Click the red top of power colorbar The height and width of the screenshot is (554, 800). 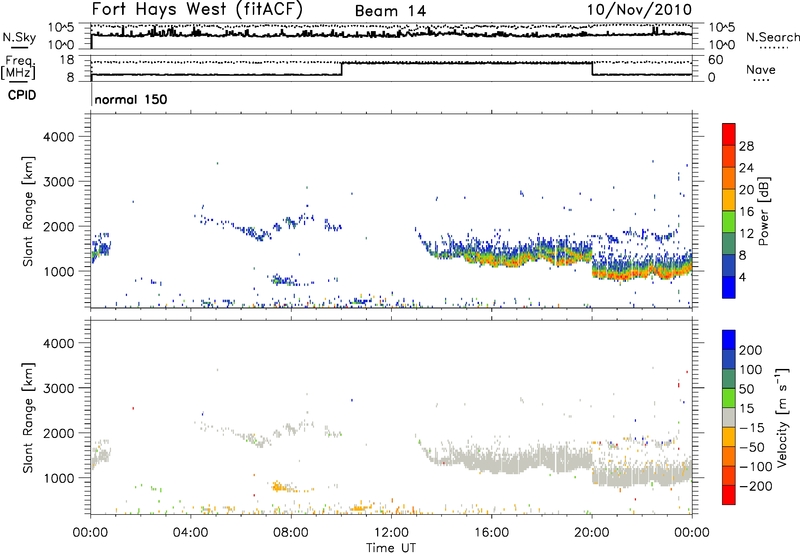(x=729, y=134)
